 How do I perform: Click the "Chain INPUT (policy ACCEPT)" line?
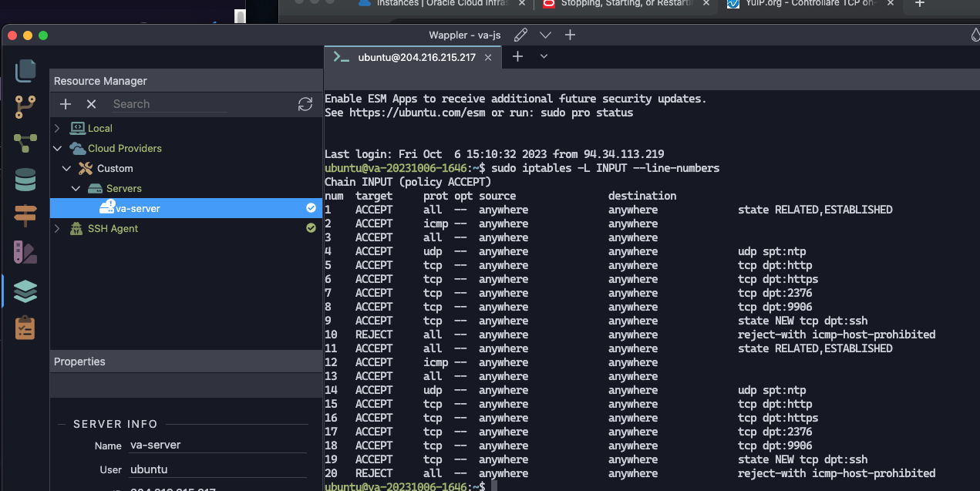408,182
